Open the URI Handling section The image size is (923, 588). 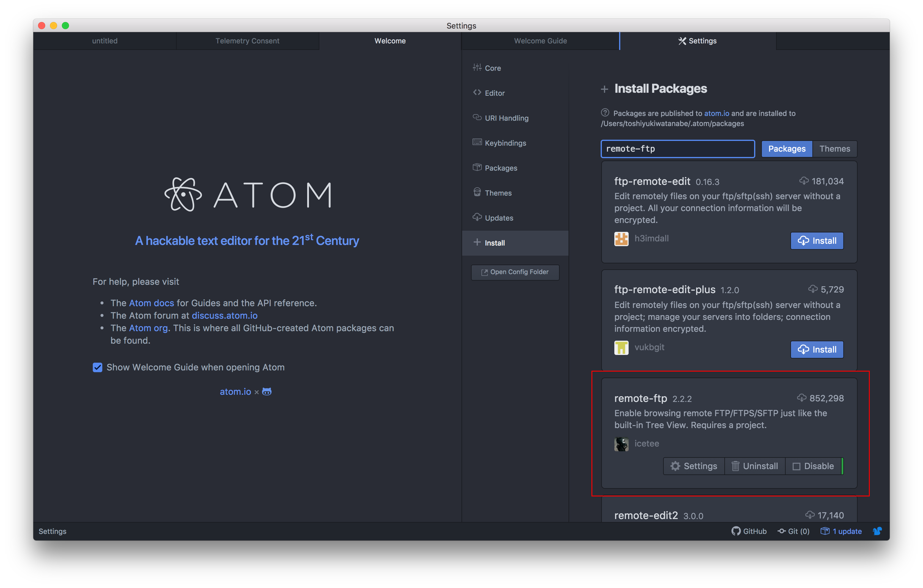(506, 118)
